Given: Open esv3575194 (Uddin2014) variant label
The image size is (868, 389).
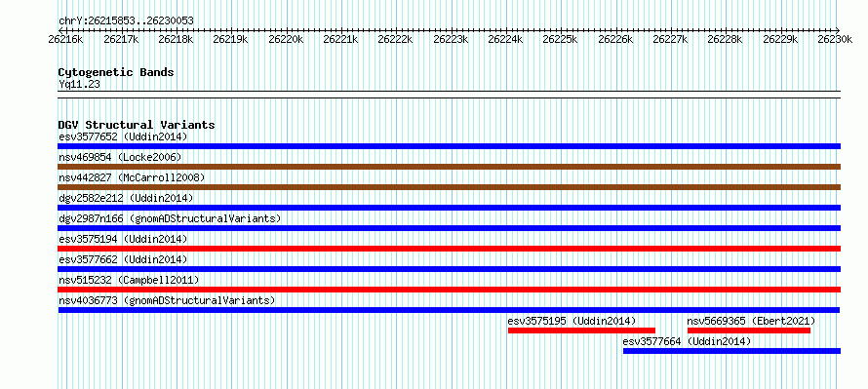Looking at the screenshot, I should pyautogui.click(x=123, y=239).
